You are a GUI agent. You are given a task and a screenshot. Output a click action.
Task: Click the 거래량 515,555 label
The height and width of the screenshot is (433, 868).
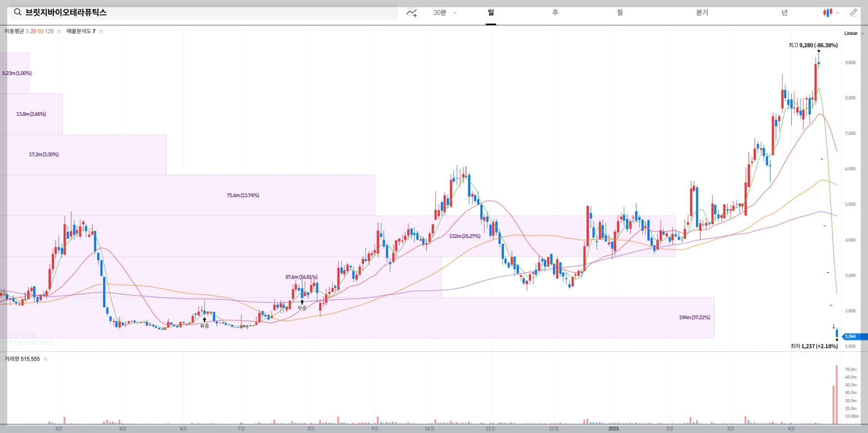point(22,359)
